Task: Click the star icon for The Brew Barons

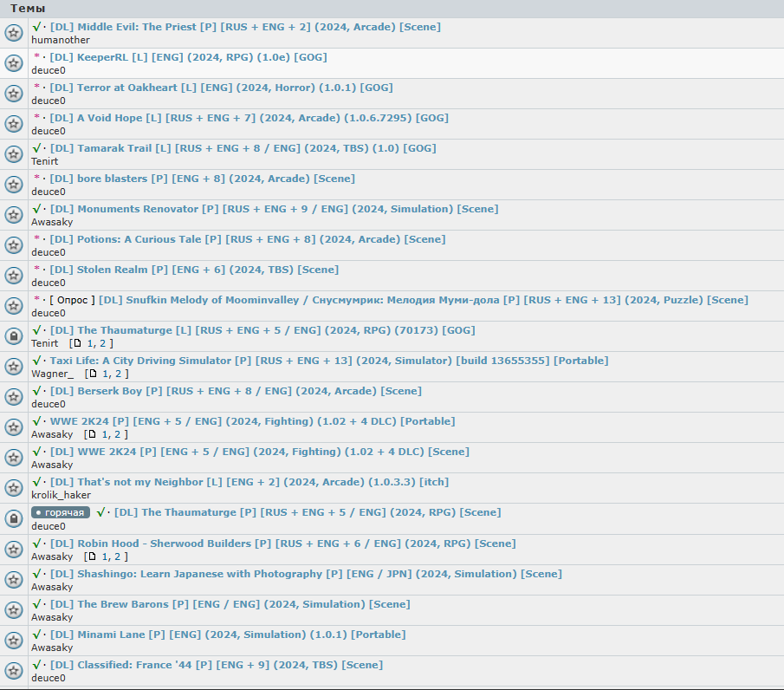Action: [14, 610]
